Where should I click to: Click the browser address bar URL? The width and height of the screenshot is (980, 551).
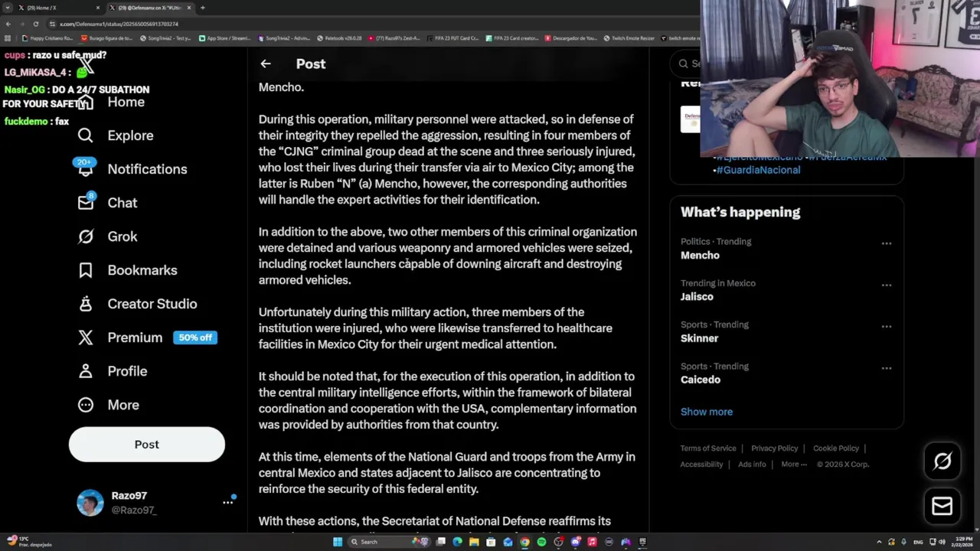[119, 24]
